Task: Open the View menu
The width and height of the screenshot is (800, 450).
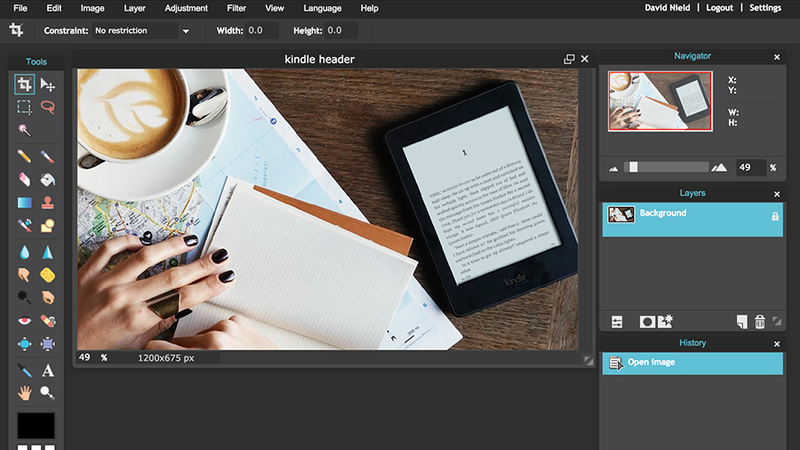Action: (x=274, y=8)
